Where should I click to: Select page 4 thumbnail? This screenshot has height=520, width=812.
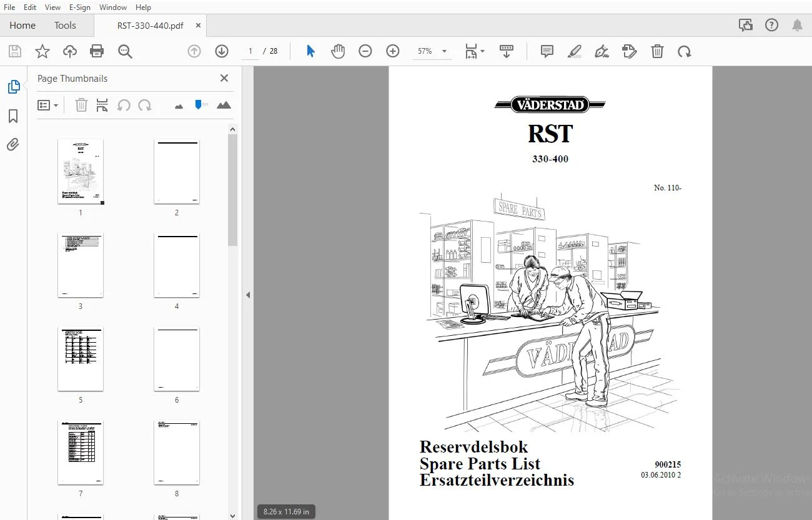tap(177, 265)
